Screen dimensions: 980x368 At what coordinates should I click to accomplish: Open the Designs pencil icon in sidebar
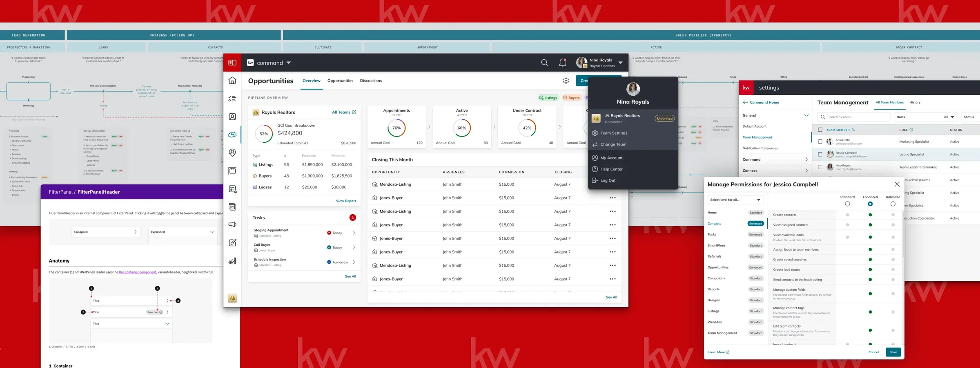(x=232, y=243)
